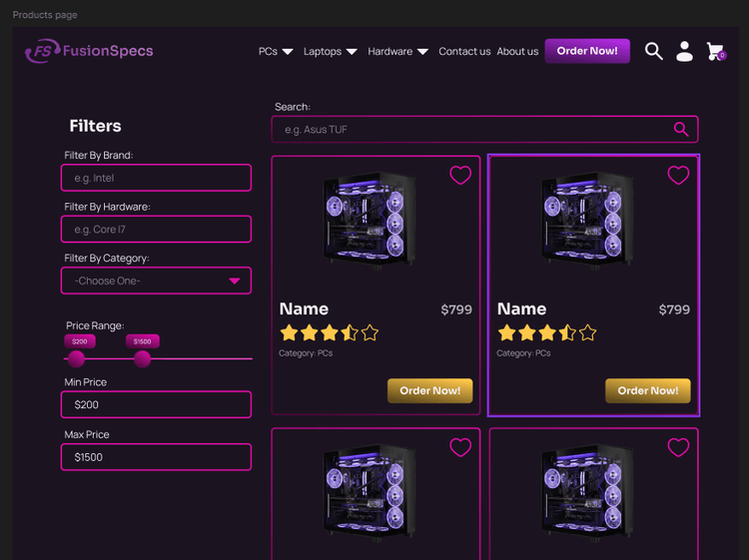This screenshot has width=749, height=560.
Task: Click the star rating on highlighted right product
Action: 547,332
